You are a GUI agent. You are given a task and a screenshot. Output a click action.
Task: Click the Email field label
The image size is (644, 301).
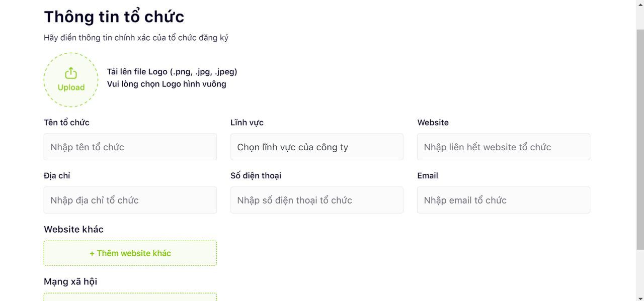point(428,175)
